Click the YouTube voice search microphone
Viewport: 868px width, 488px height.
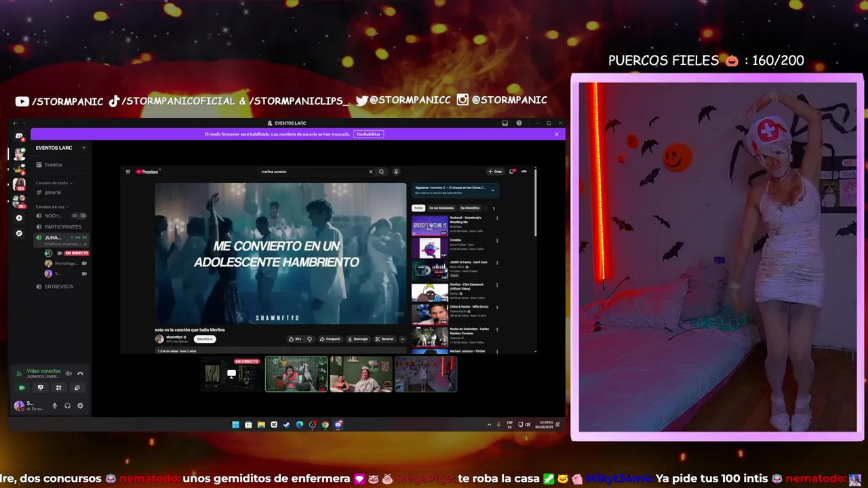396,171
